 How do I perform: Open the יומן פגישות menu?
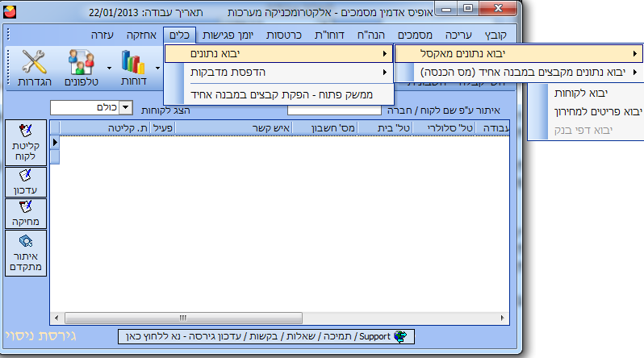click(228, 35)
